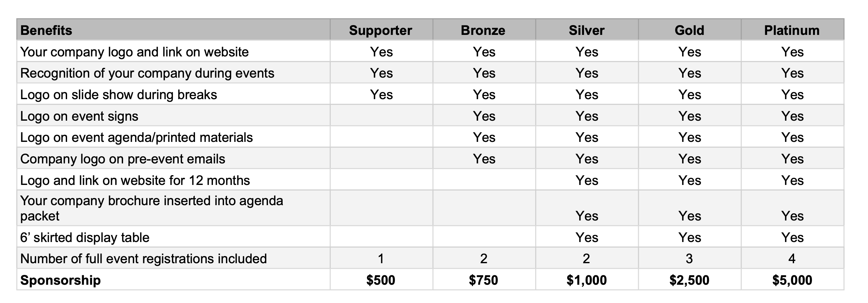The width and height of the screenshot is (868, 303).
Task: Select 'Company logo on pre-event emails' row label
Action: coord(123,159)
